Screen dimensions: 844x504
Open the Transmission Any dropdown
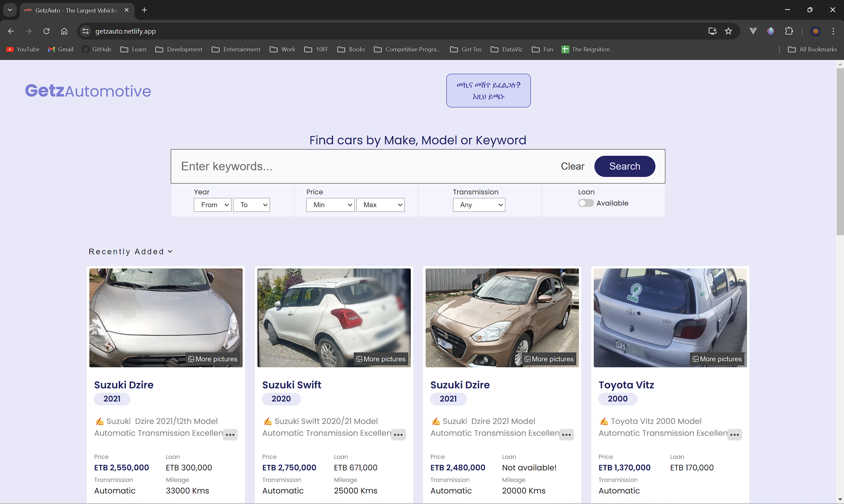pyautogui.click(x=479, y=205)
